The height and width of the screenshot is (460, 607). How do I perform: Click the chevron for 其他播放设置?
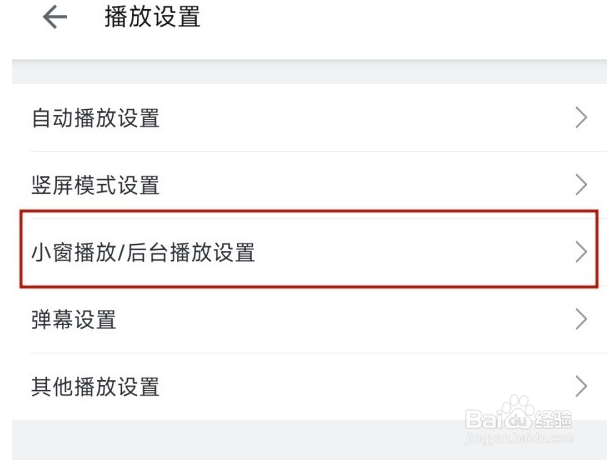581,386
